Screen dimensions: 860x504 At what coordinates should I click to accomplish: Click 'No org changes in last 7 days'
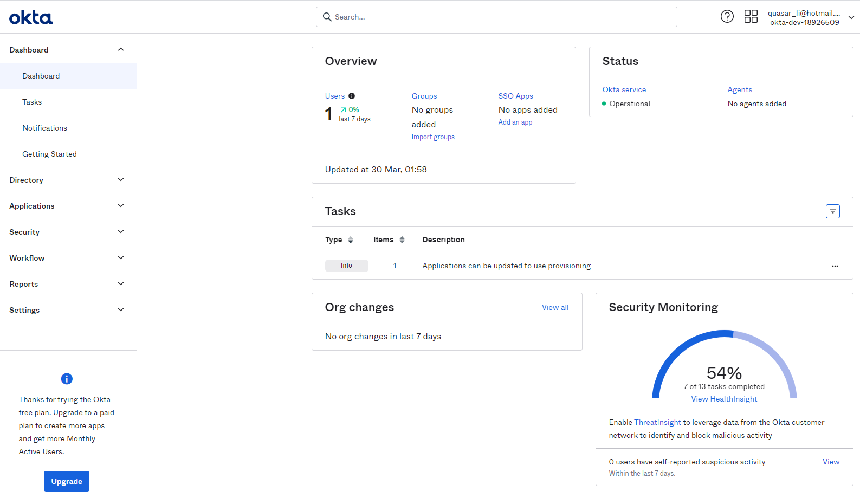383,337
